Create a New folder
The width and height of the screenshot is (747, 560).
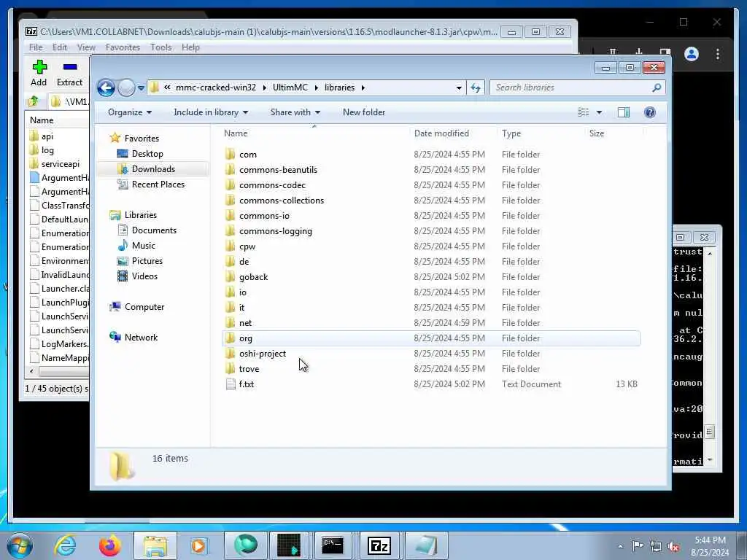pos(364,112)
